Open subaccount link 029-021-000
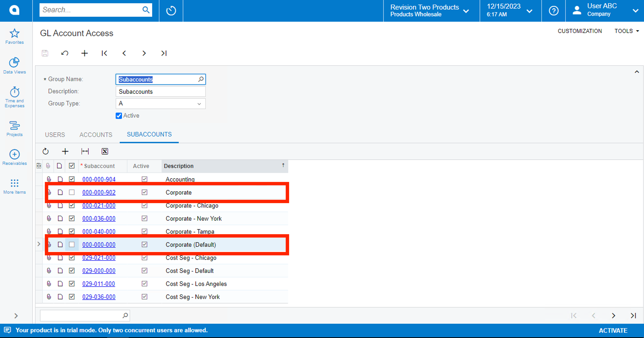This screenshot has height=338, width=644. pyautogui.click(x=99, y=258)
